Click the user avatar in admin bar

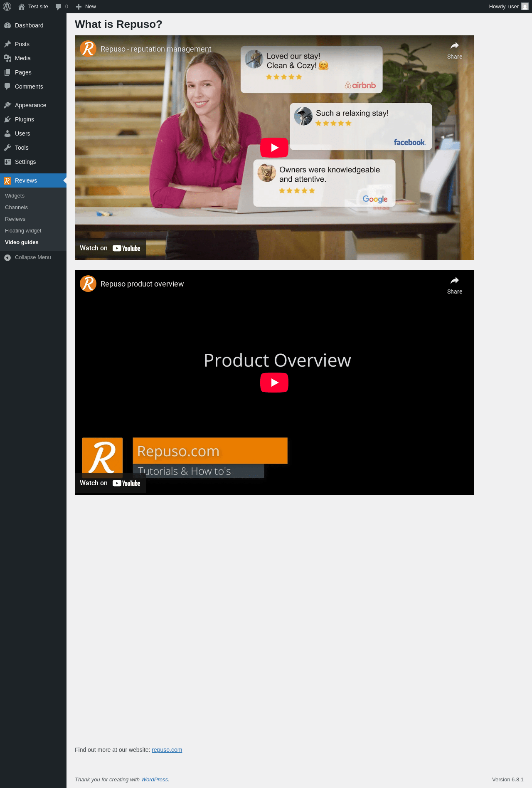pos(525,7)
